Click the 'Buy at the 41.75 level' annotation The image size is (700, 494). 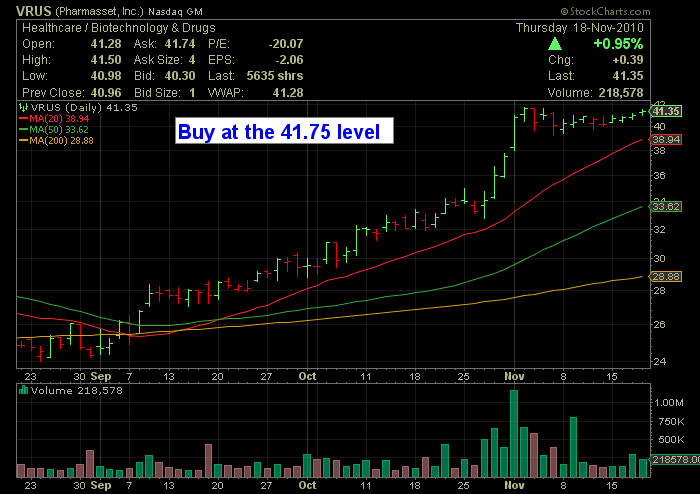coord(278,131)
